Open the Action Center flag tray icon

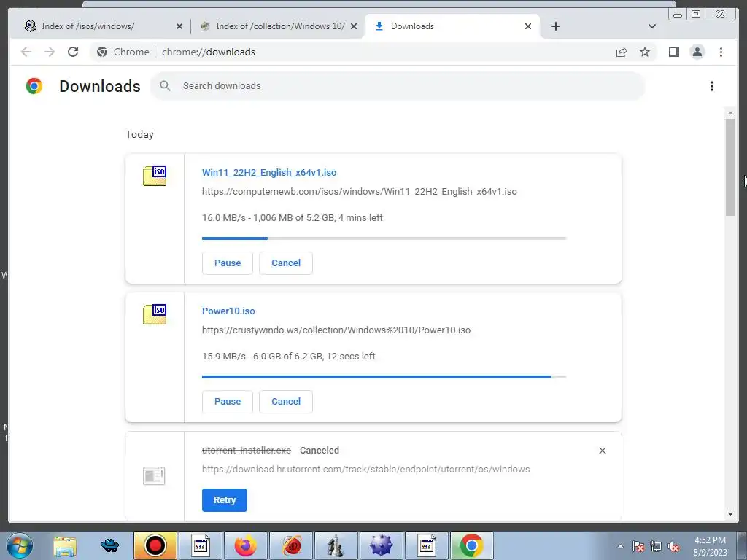[x=638, y=547]
